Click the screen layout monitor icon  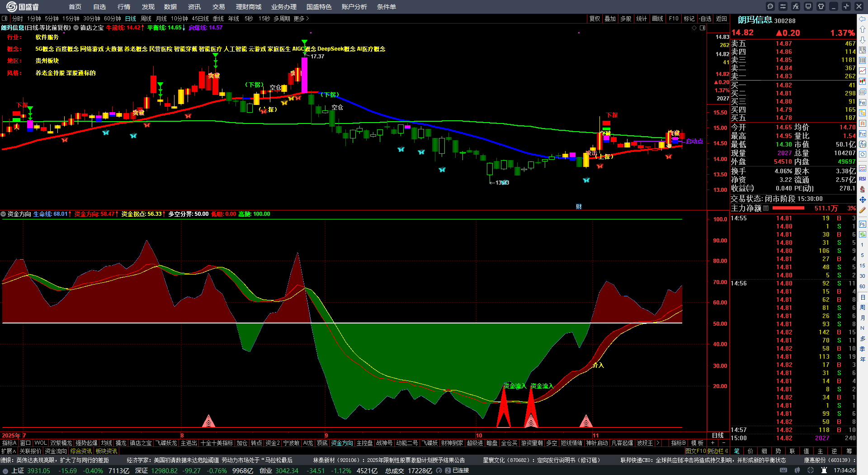[808, 6]
